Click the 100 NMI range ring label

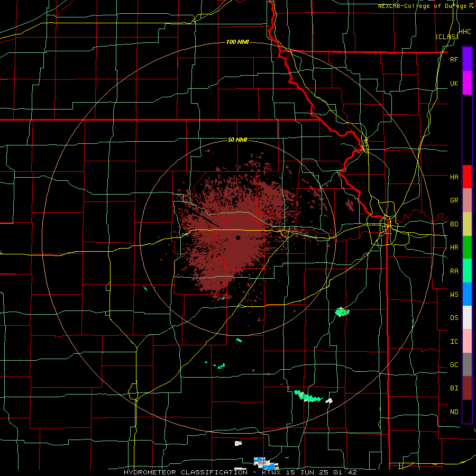coord(237,42)
